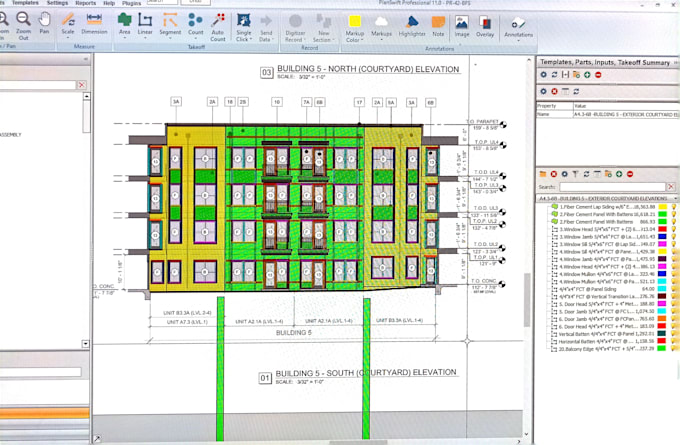Viewport: 680px width, 445px height.
Task: Toggle the bulb for 3.Window Sill 5/4"x6" FCT
Action: coord(674,244)
